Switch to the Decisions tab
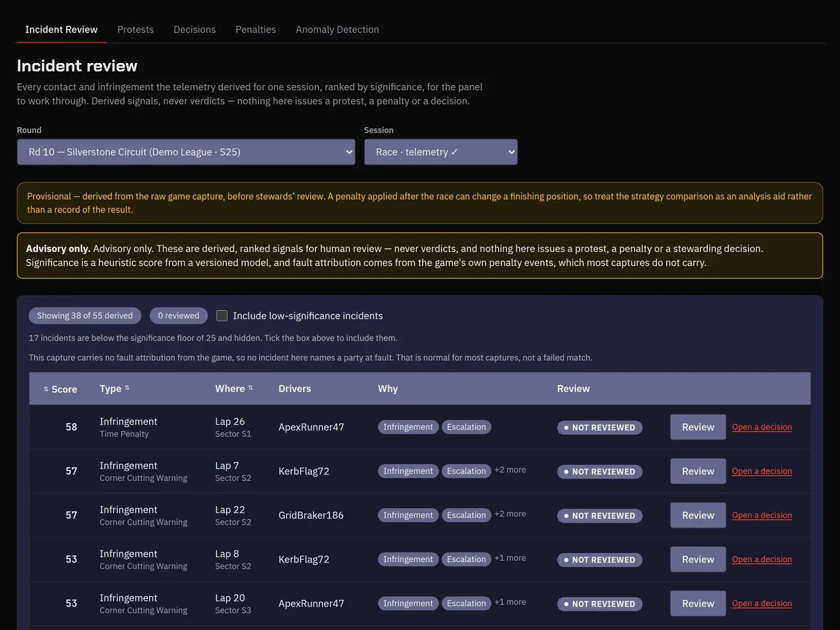This screenshot has height=630, width=840. pyautogui.click(x=194, y=29)
